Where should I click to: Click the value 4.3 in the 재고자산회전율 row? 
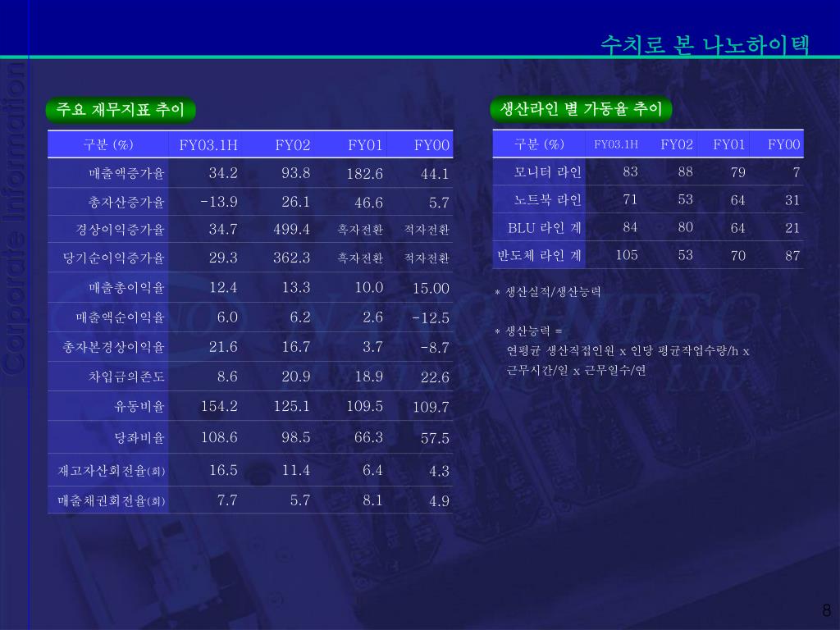tap(440, 471)
